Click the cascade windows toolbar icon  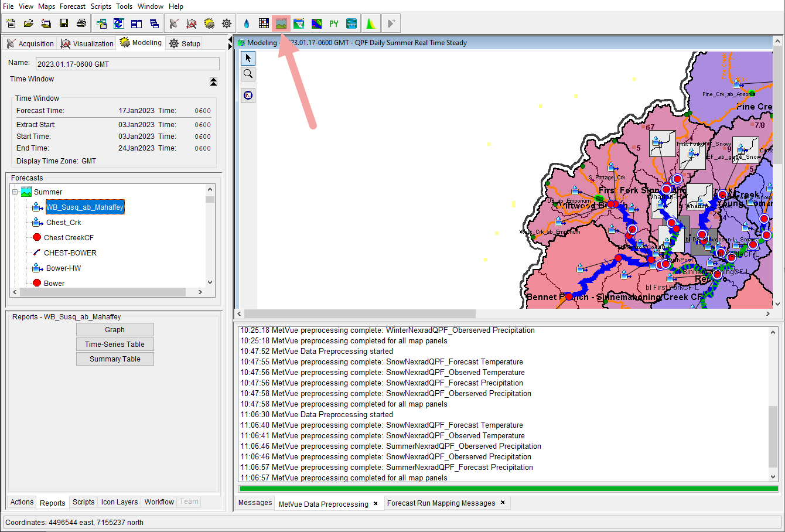154,23
